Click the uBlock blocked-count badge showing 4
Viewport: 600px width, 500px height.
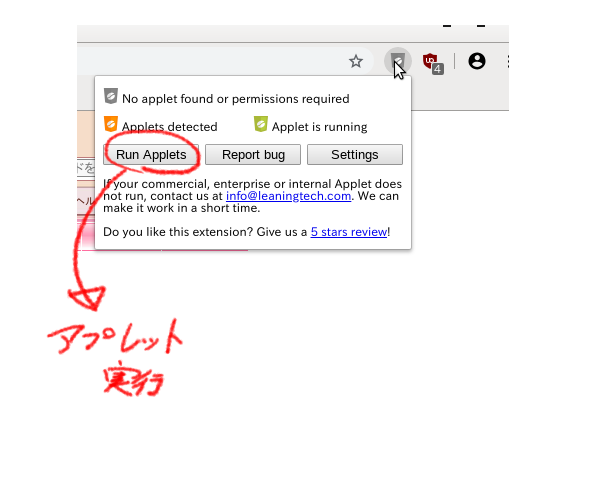[x=438, y=69]
